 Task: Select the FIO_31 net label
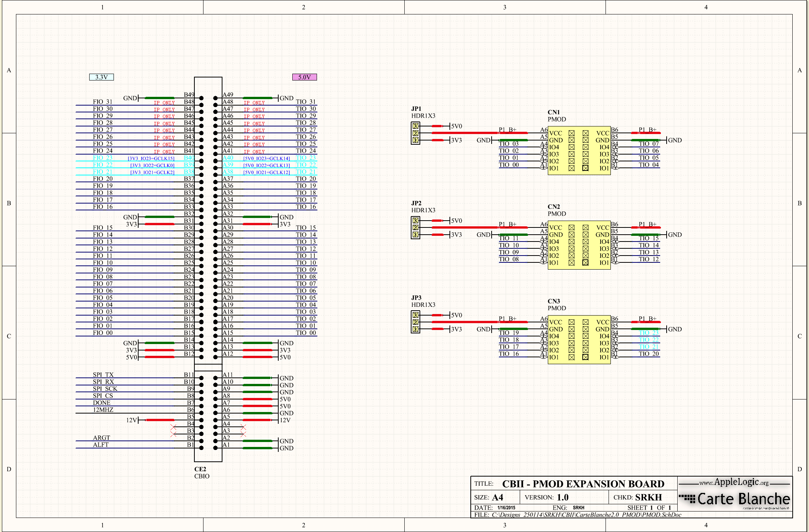(103, 102)
